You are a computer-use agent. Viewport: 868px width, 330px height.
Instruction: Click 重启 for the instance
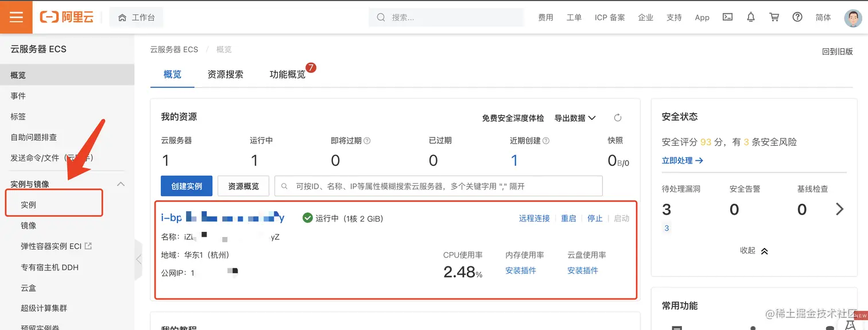[x=568, y=218]
